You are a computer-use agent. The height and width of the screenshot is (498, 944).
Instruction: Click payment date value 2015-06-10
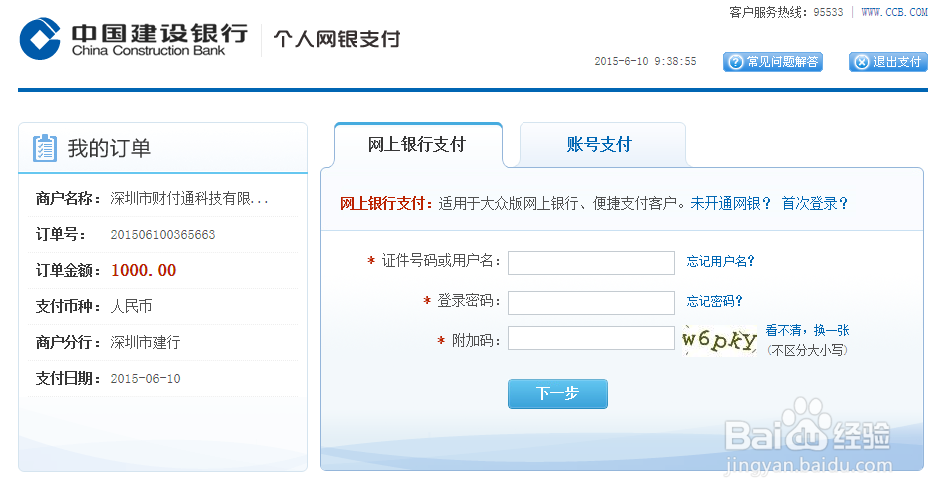[145, 379]
